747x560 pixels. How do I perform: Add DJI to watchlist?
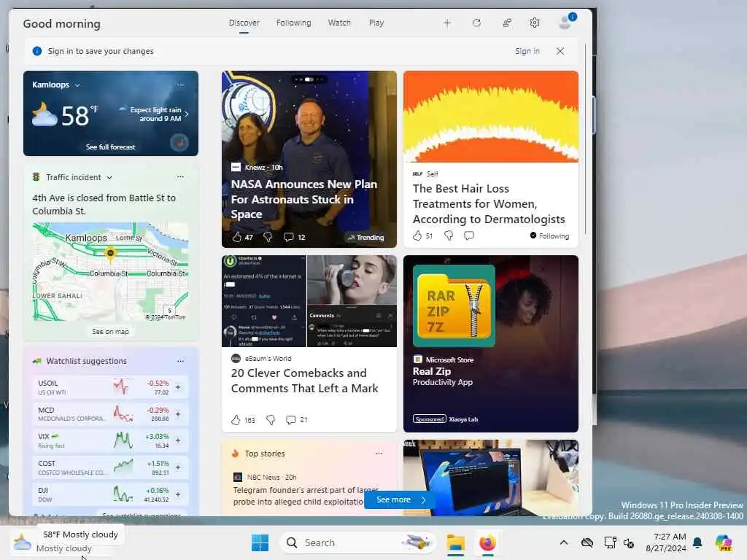tap(178, 494)
